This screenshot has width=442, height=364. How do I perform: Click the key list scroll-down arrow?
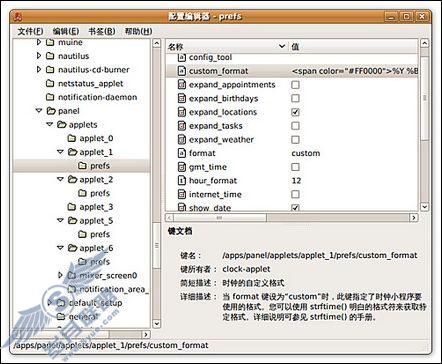[424, 207]
